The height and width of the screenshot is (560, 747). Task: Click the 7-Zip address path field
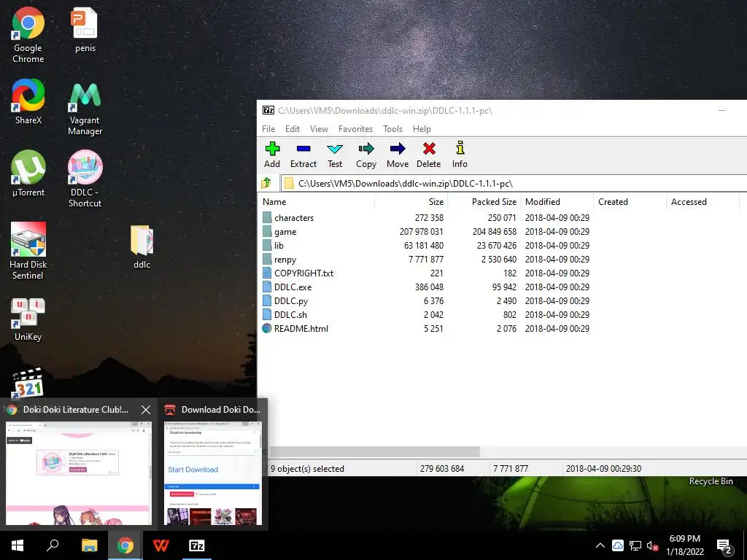[x=514, y=183]
